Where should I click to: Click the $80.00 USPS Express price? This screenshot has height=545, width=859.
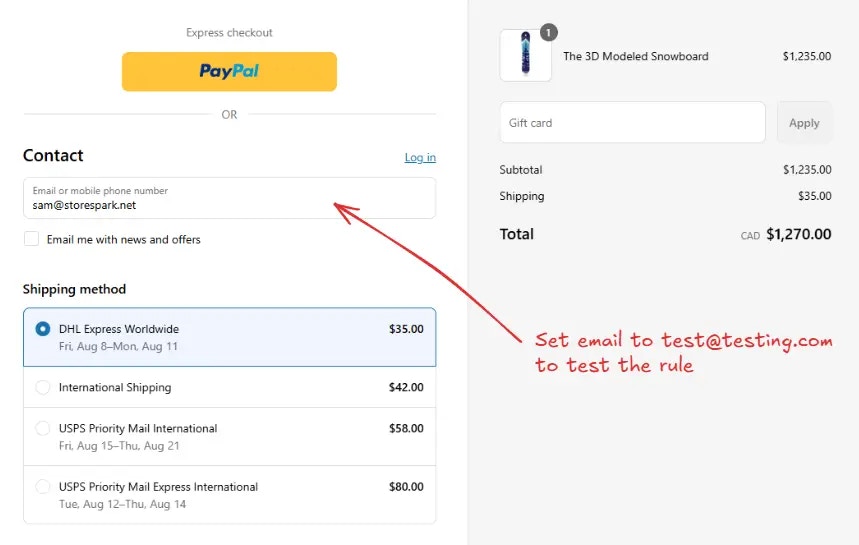[x=406, y=486]
